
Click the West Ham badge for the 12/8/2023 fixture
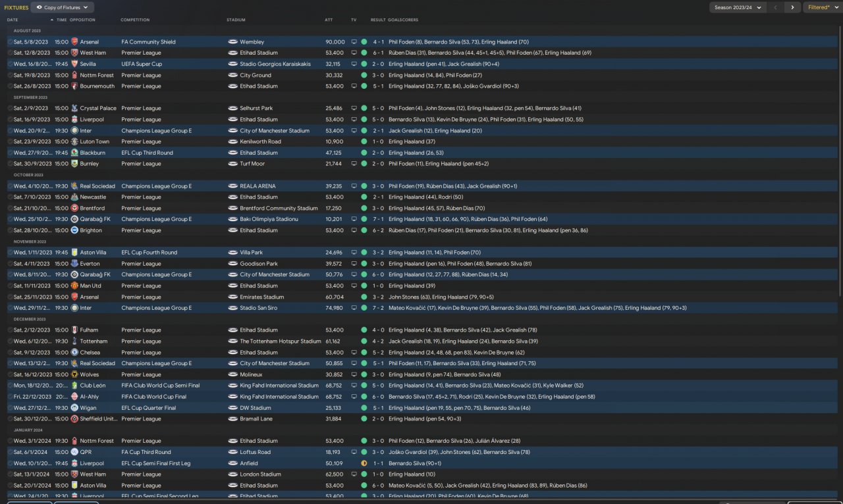click(x=74, y=53)
